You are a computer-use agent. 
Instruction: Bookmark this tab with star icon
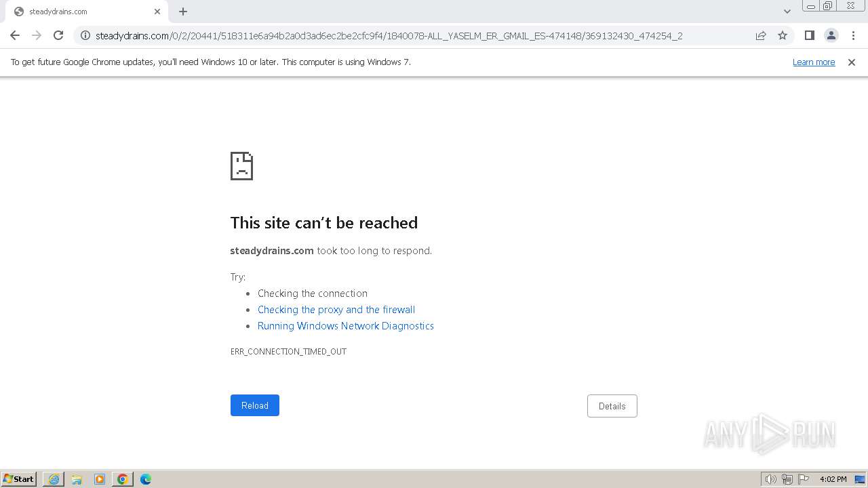tap(783, 35)
